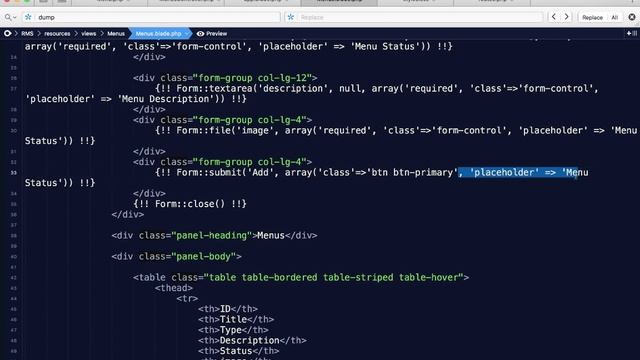The image size is (640, 360).
Task: Go to the previous search match
Action: click(x=553, y=17)
